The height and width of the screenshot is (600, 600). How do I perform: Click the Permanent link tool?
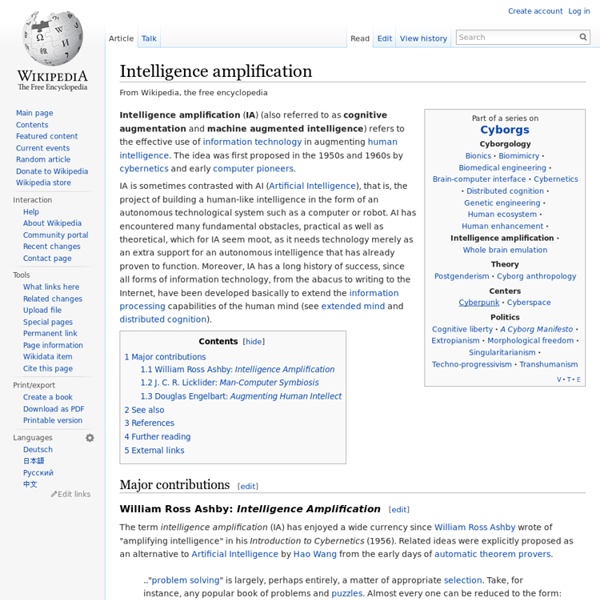point(50,333)
